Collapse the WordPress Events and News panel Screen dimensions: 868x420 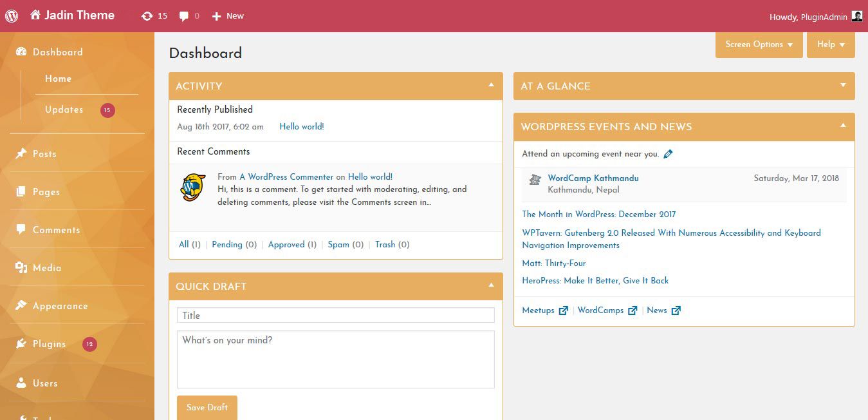click(843, 126)
